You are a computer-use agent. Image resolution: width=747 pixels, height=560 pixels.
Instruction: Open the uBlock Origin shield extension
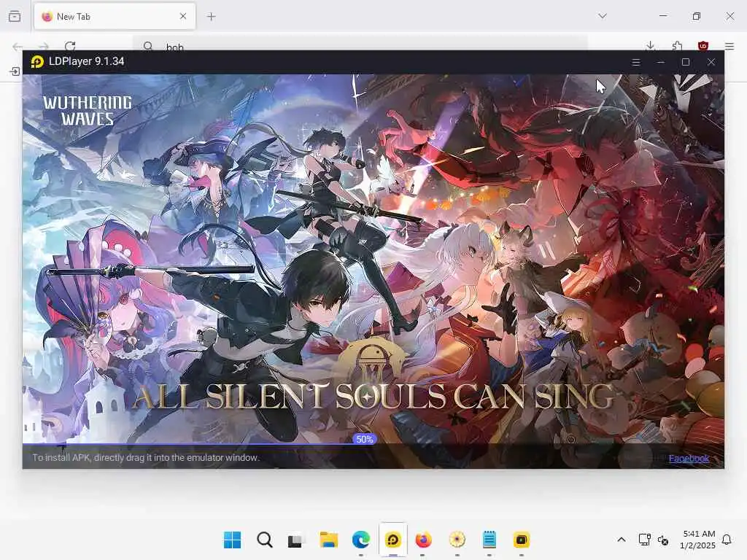click(703, 46)
